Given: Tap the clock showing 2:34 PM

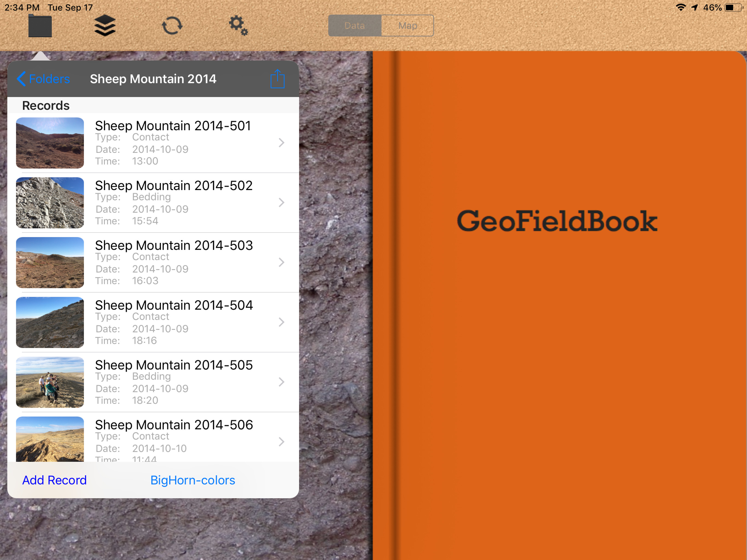Looking at the screenshot, I should pyautogui.click(x=22, y=7).
